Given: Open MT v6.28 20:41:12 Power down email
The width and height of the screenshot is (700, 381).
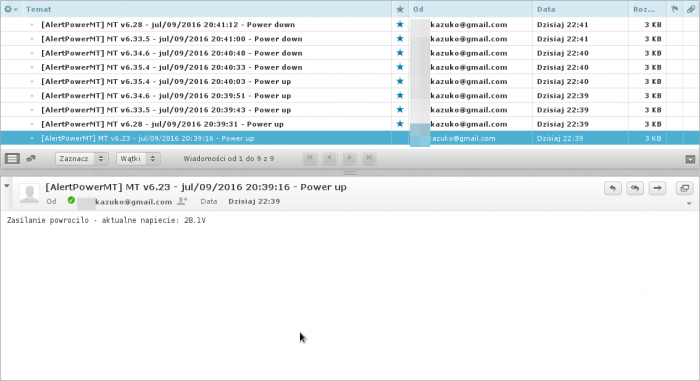Looking at the screenshot, I should [168, 25].
